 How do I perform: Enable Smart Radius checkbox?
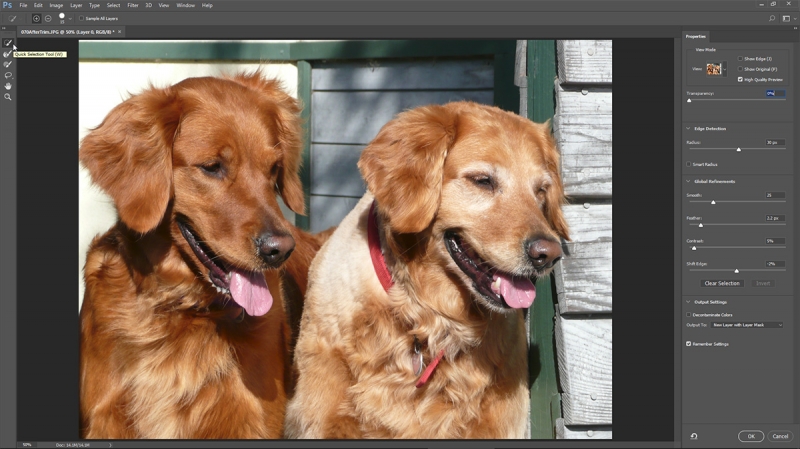(x=689, y=164)
